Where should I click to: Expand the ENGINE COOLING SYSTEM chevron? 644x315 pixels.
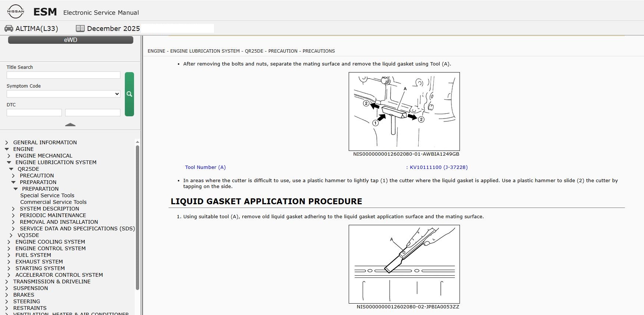[9, 242]
